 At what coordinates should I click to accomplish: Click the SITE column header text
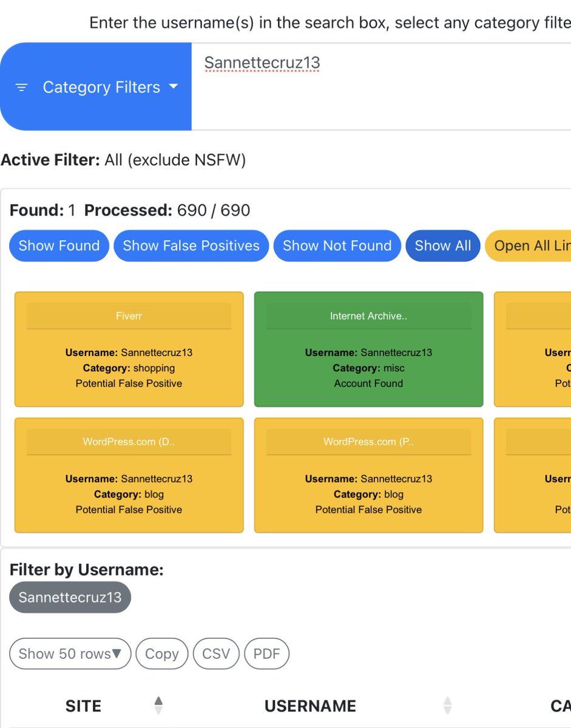83,706
